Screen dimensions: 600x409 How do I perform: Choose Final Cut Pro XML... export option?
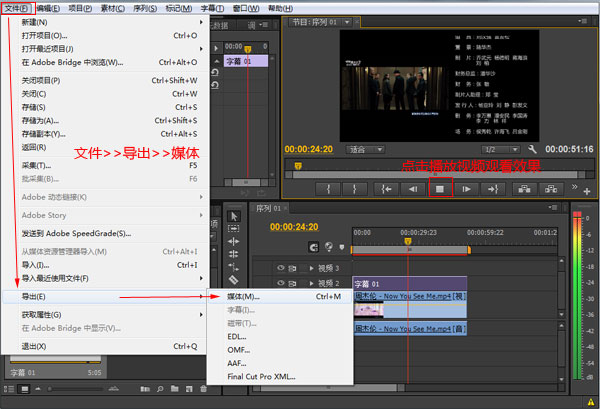coord(280,376)
